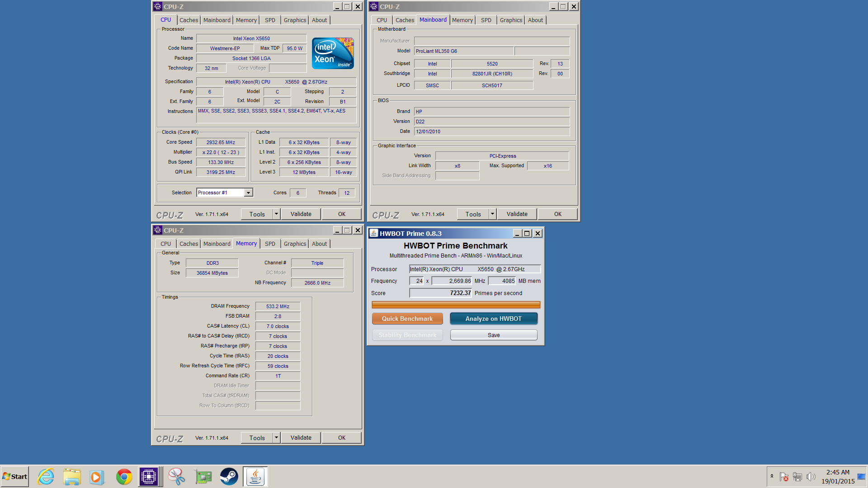
Task: Save the HWBOT Prime result
Action: tap(494, 335)
